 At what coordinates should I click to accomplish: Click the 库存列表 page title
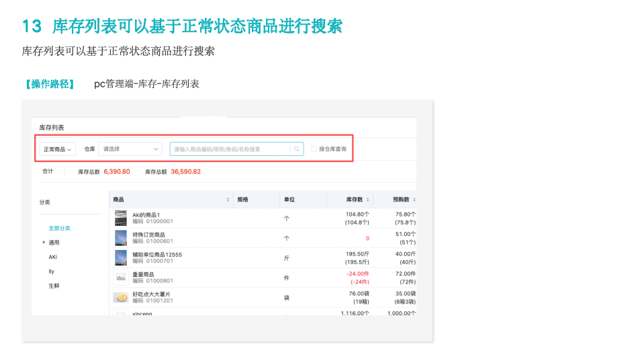[52, 128]
